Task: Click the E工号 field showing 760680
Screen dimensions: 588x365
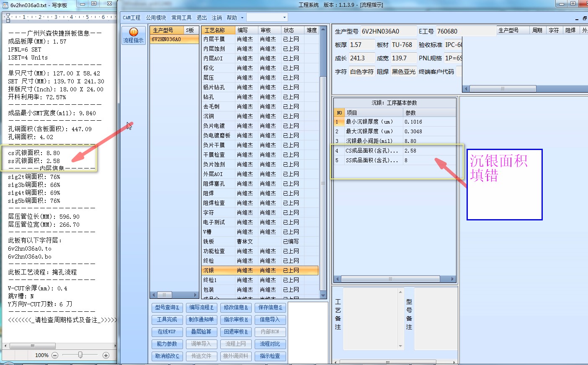Action: point(466,31)
